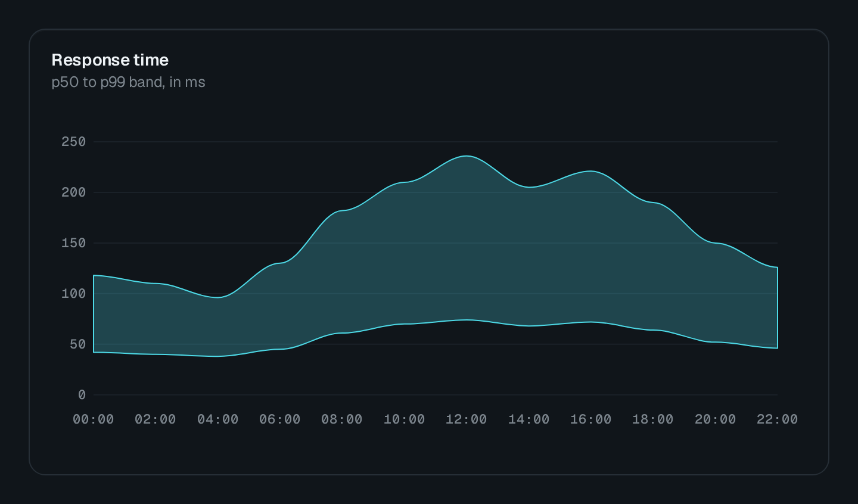This screenshot has width=858, height=504.
Task: Click the 12:00 x-axis label
Action: [x=467, y=419]
